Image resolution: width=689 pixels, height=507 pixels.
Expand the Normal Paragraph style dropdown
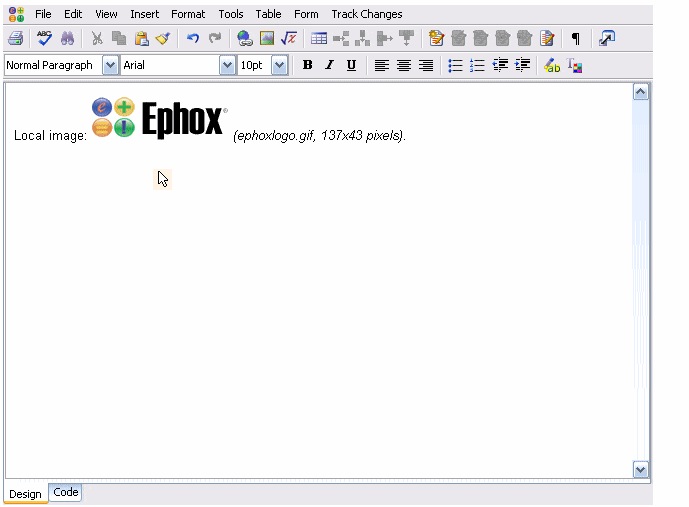(x=110, y=65)
